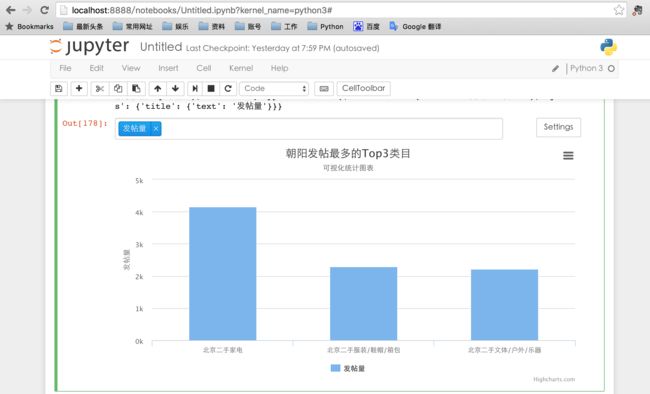Remove the 发帖量 tag with its x
Viewport: 650px width, 394px height.
point(156,129)
